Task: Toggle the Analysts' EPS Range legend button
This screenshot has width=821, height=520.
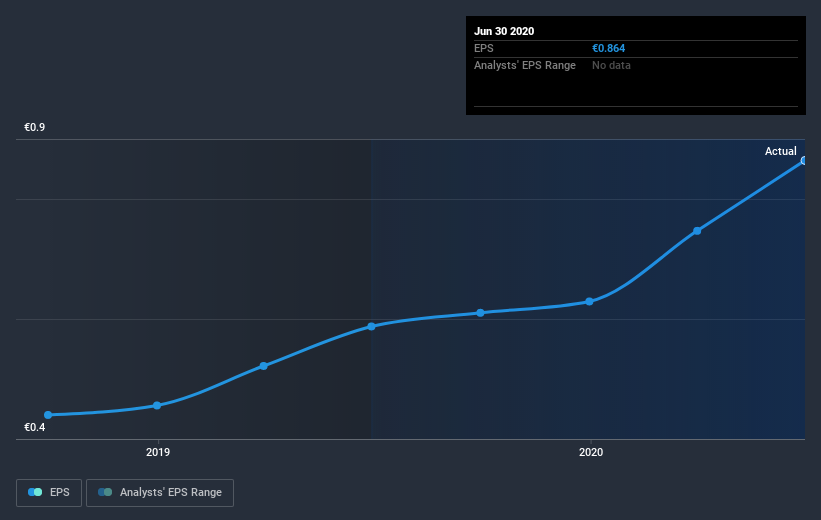Action: coord(160,492)
